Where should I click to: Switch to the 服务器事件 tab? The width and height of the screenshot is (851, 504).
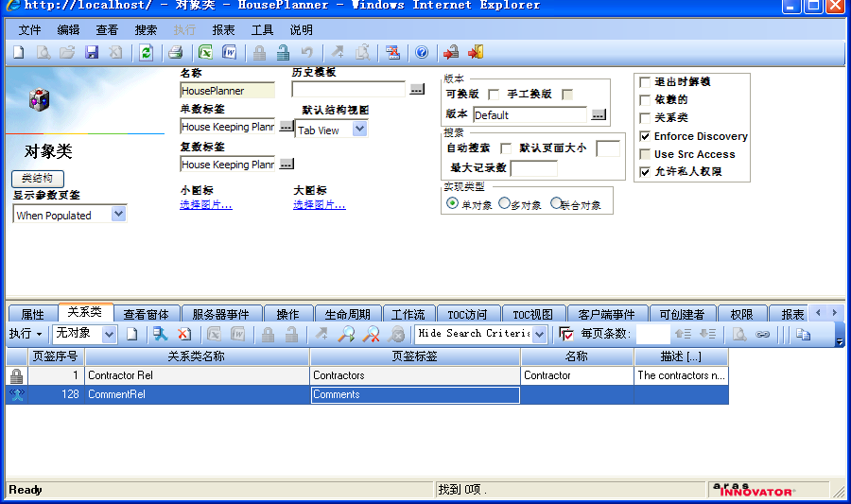[221, 314]
